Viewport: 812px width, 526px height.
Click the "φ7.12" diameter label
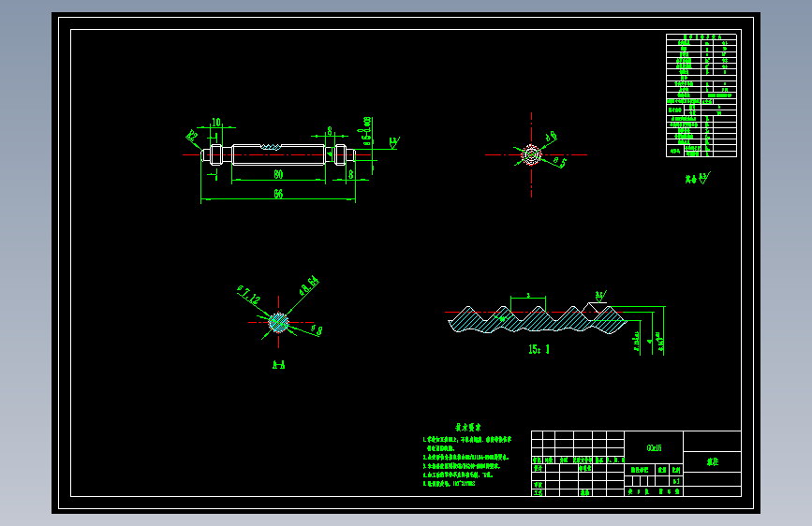click(248, 295)
